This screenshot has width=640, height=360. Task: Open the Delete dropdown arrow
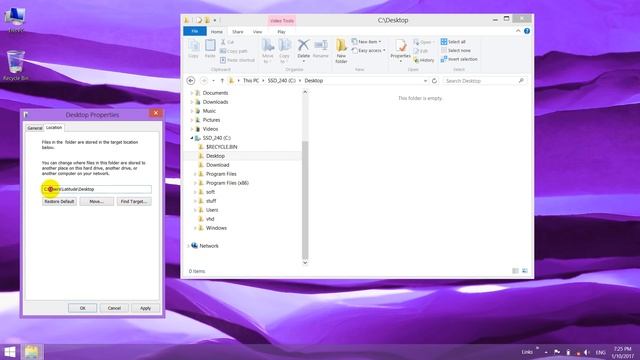(304, 62)
